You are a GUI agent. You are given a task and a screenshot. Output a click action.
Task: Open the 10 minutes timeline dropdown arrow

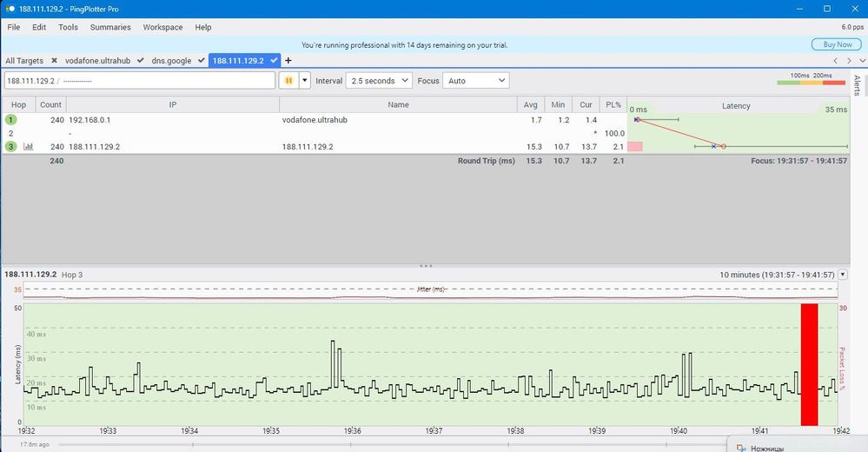point(843,274)
